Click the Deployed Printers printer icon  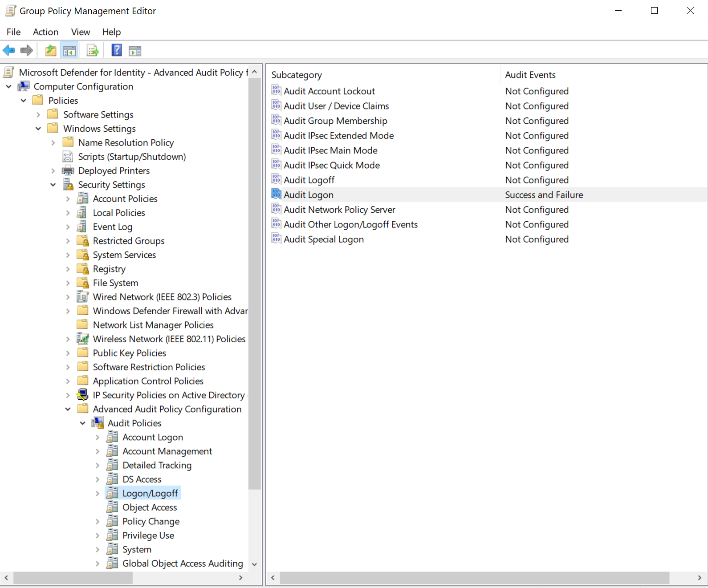(x=68, y=170)
